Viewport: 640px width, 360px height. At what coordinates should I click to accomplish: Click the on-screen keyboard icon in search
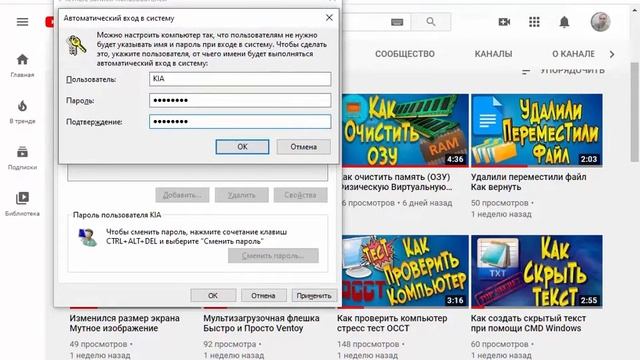coord(397,22)
